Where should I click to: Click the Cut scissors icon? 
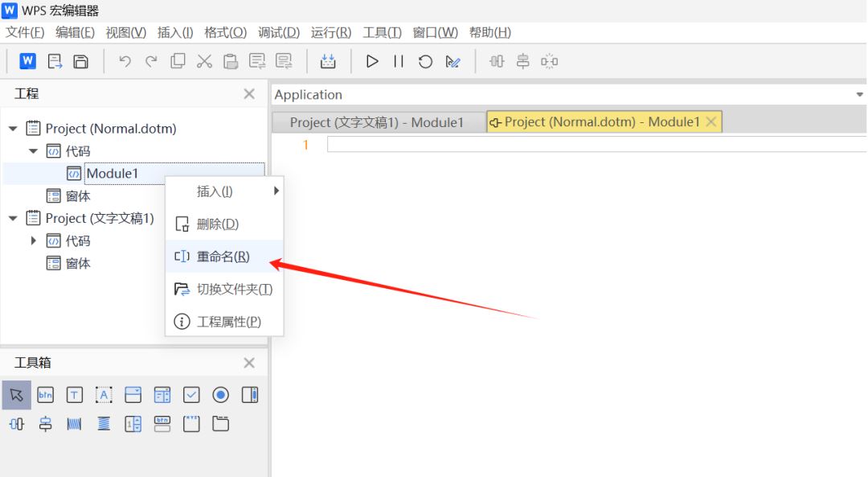pyautogui.click(x=204, y=61)
